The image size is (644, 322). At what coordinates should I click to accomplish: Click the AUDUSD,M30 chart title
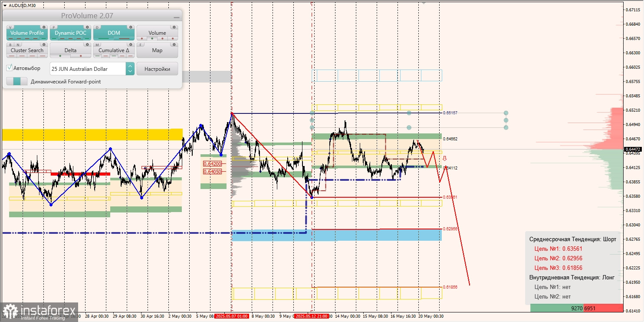click(22, 5)
